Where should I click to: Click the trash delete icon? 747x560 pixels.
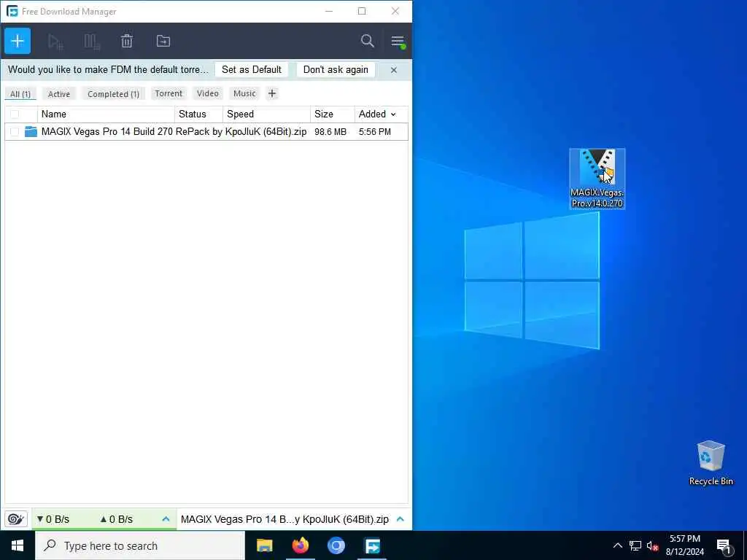(127, 41)
